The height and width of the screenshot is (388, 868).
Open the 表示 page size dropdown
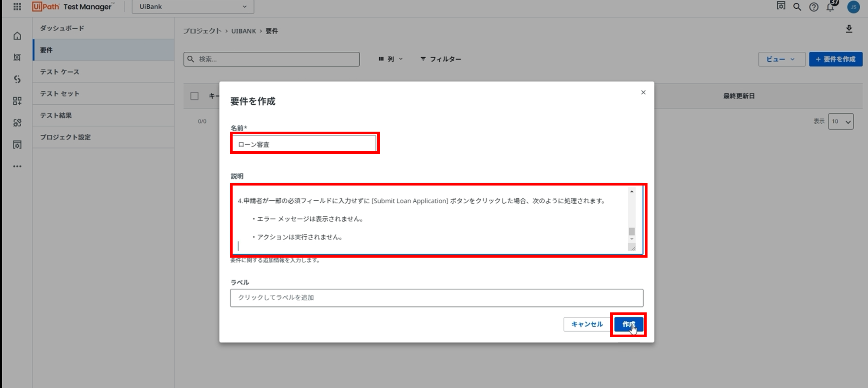click(x=841, y=122)
